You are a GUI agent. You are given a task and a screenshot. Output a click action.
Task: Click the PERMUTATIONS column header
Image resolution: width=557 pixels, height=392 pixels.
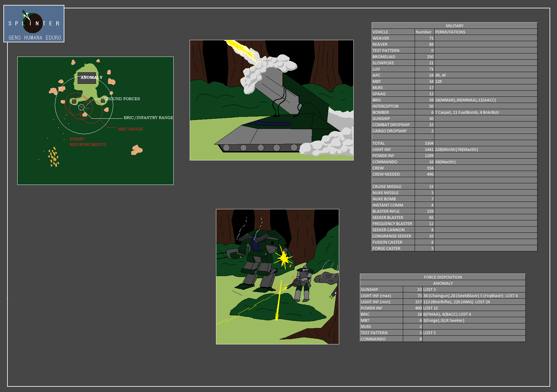[x=450, y=32]
